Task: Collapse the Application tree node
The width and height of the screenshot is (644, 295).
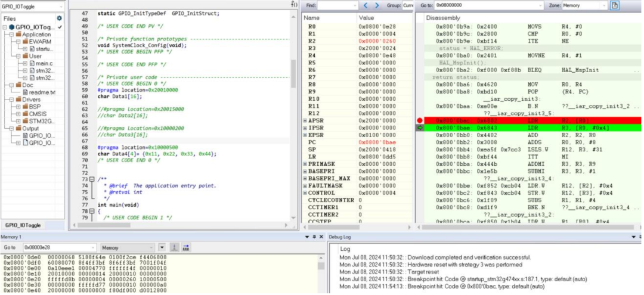Action: [11, 35]
